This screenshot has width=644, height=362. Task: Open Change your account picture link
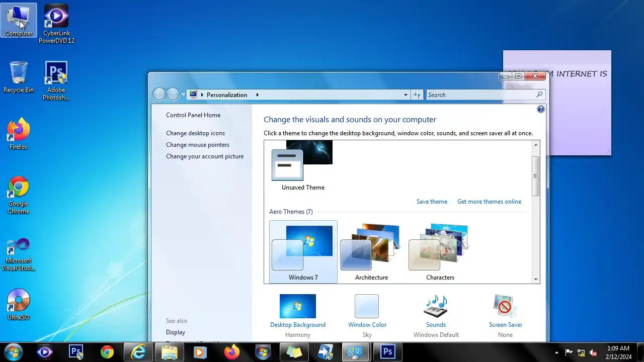[205, 156]
